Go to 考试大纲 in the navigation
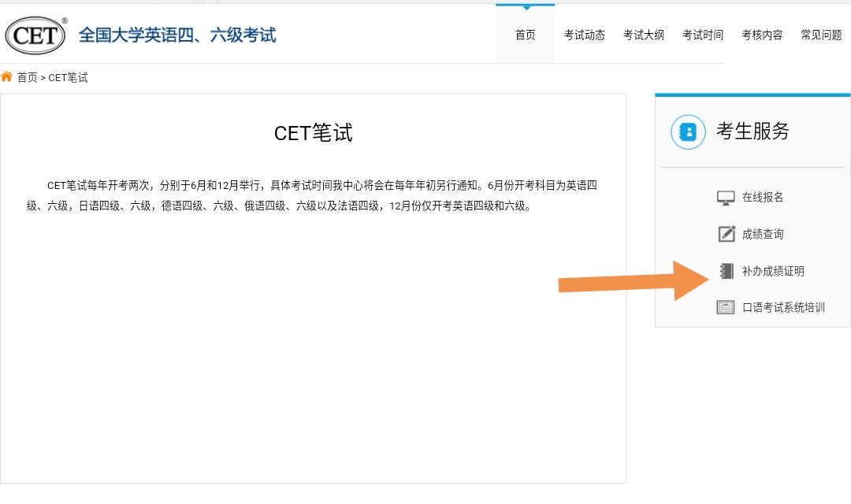Screen dimensions: 851x504 (643, 35)
